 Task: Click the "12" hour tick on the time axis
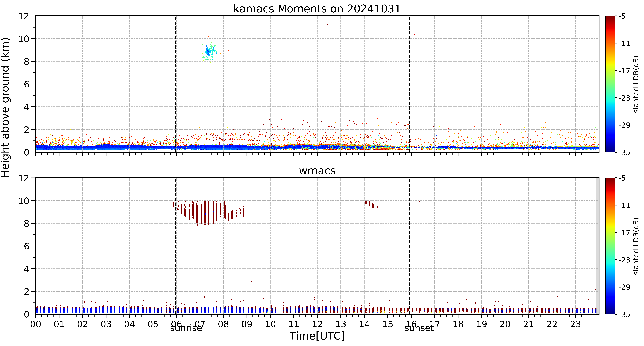tap(317, 324)
